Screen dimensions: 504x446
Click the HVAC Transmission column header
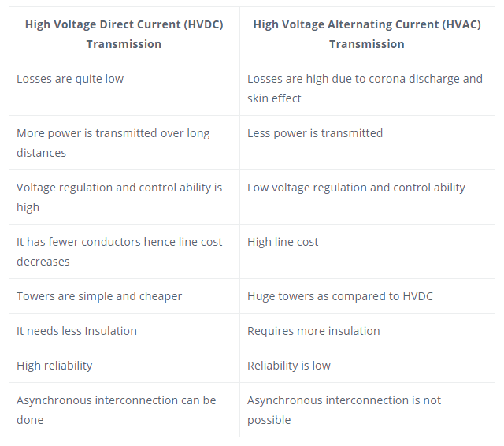pyautogui.click(x=367, y=34)
